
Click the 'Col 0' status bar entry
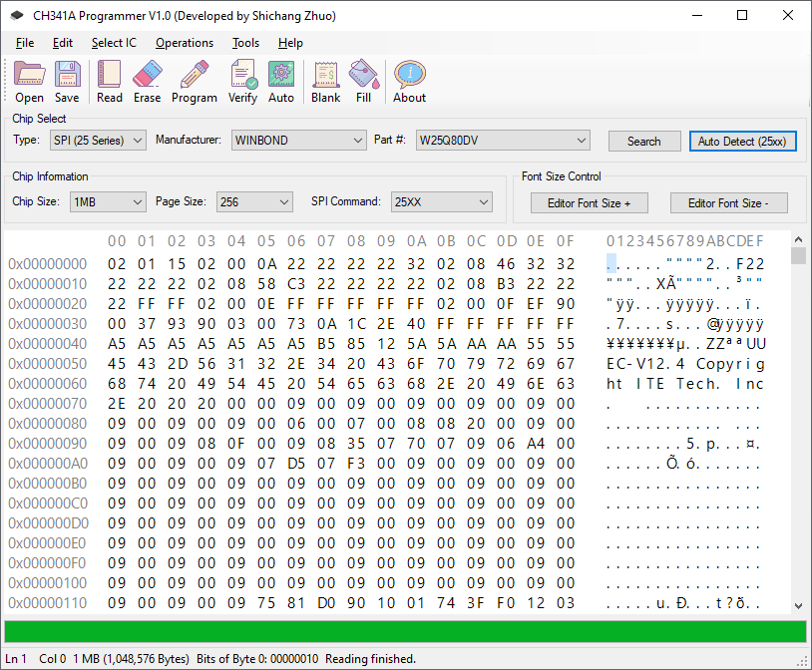pos(52,659)
